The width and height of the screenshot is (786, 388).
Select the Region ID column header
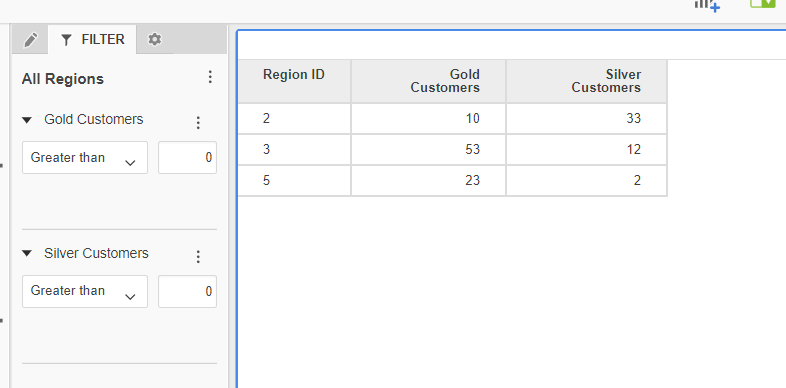(x=294, y=81)
